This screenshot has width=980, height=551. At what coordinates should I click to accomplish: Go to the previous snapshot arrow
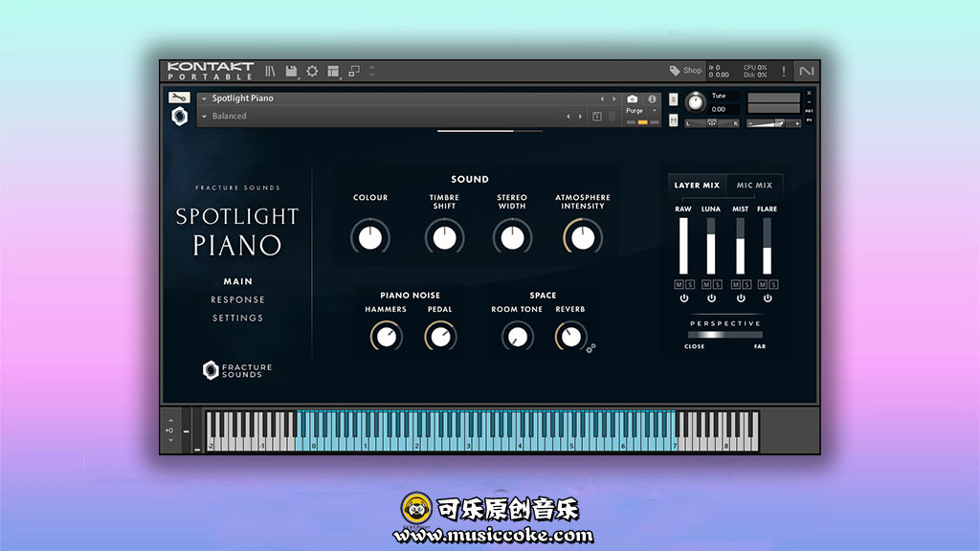568,116
